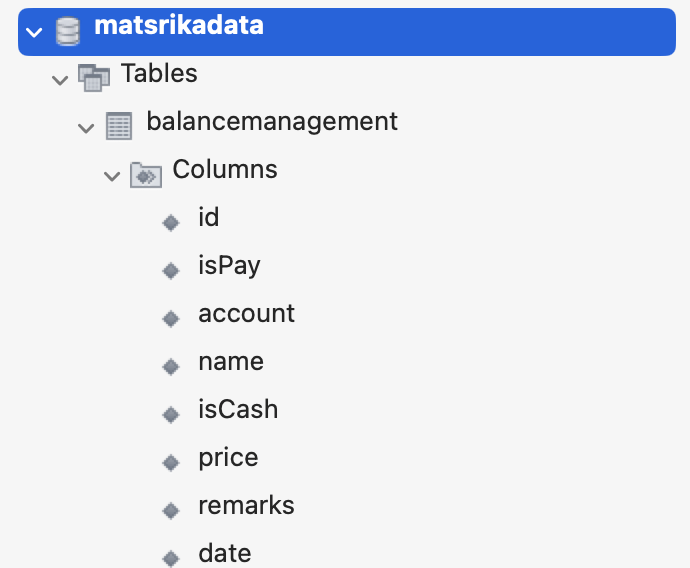
Task: Select the matsrikadata database label
Action: 179,27
